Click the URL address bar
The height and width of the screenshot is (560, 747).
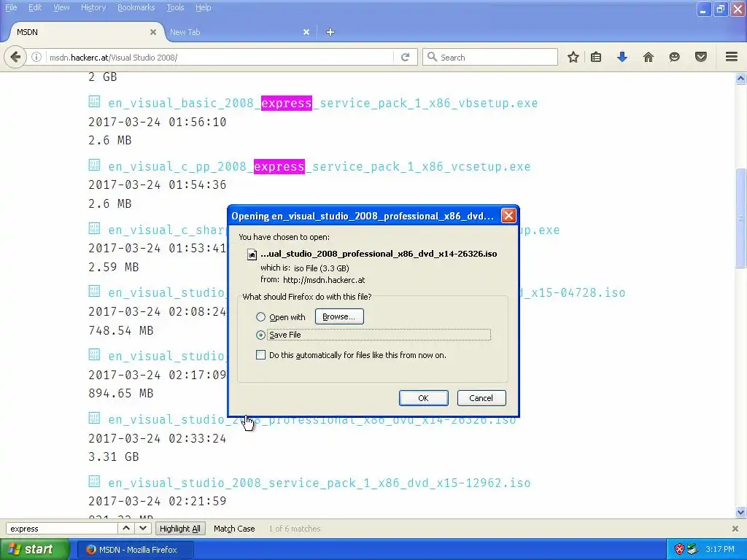[219, 57]
